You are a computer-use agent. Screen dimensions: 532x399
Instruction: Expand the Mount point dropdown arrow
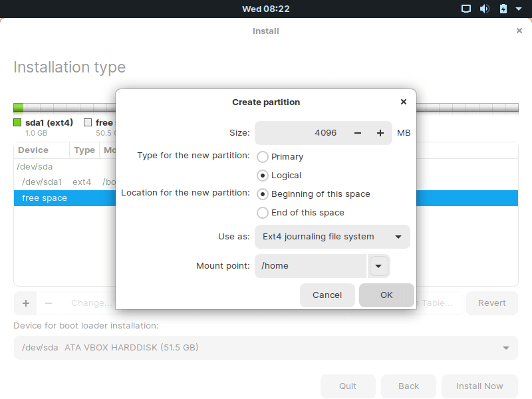(378, 266)
